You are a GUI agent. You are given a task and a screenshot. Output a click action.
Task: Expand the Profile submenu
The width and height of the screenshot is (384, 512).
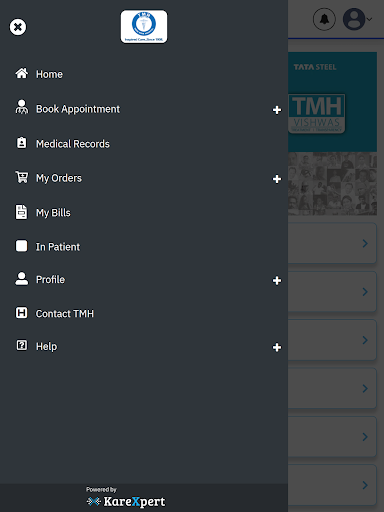(x=277, y=281)
